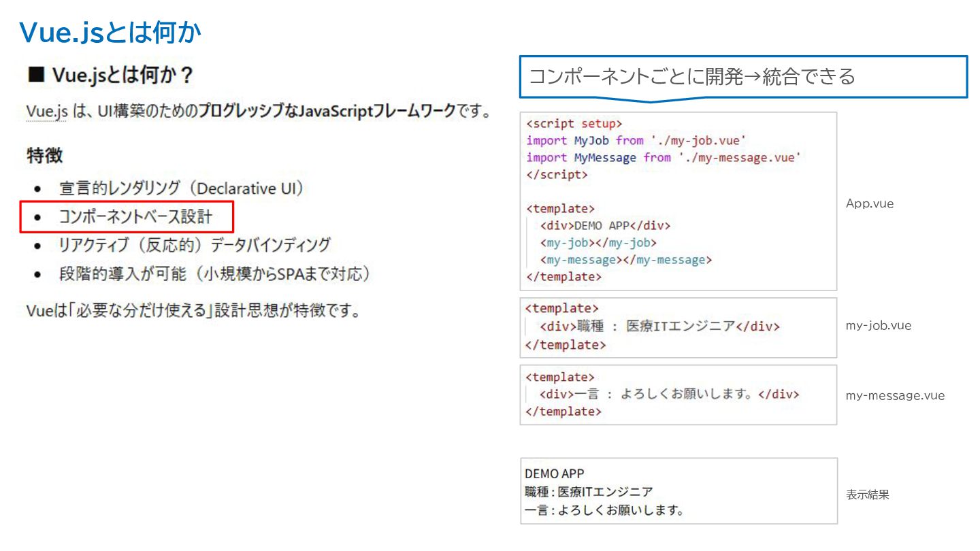Viewport: 980px width, 551px height.
Task: Click the heading '■ Vue.jsとは何か？'
Action: pyautogui.click(x=111, y=76)
